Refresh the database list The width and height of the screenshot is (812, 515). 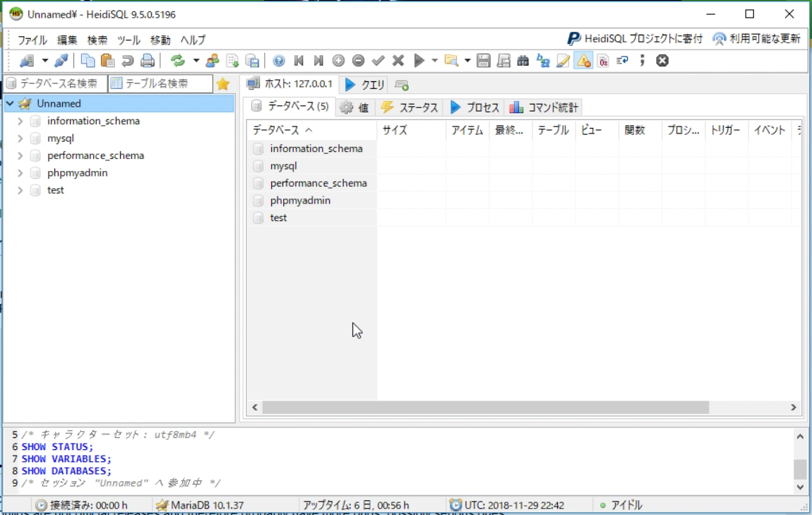pyautogui.click(x=177, y=61)
